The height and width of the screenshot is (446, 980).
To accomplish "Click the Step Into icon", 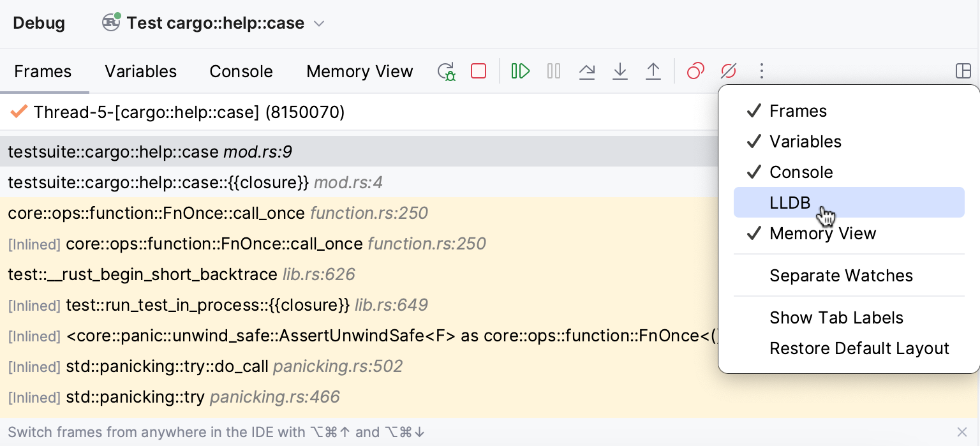I will click(620, 71).
